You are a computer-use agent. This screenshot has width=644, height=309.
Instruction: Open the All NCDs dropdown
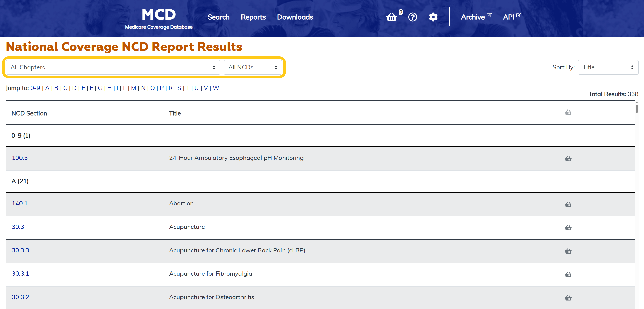point(253,67)
